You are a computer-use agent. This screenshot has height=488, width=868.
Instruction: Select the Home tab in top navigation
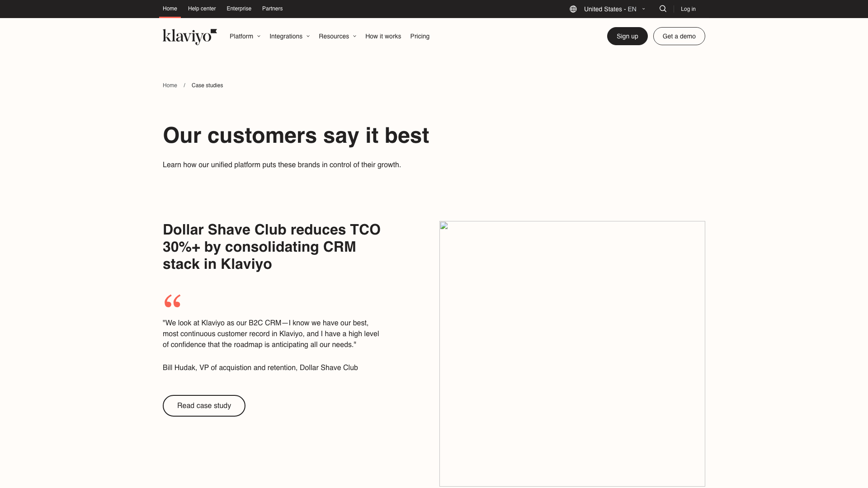(x=170, y=9)
